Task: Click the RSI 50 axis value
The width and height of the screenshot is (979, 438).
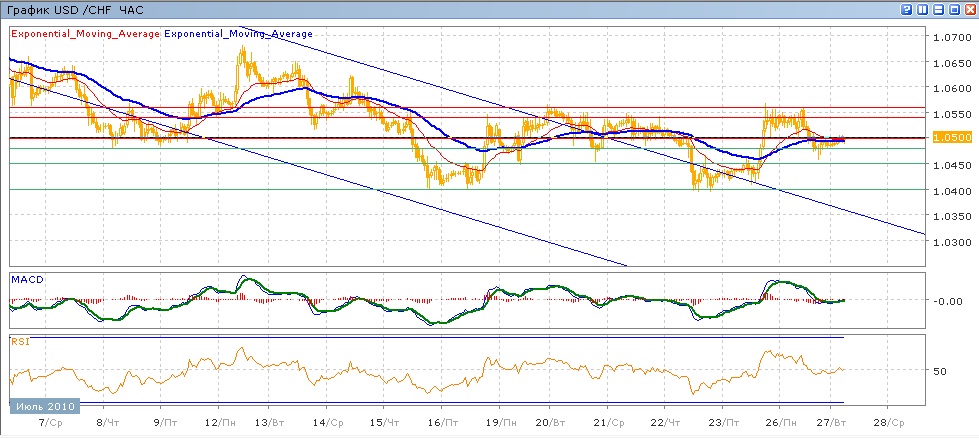Action: 940,371
